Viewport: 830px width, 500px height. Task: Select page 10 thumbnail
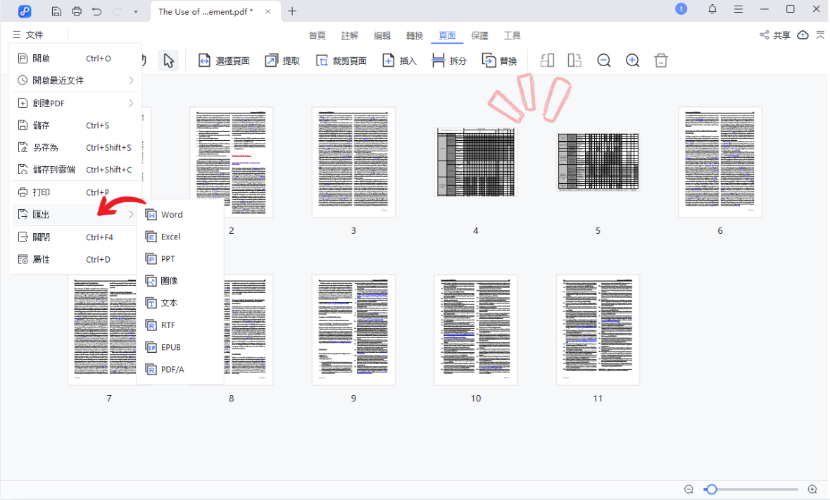[x=475, y=330]
